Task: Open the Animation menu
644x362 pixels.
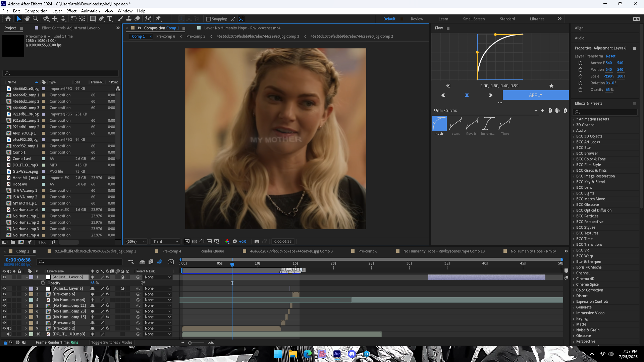Action: (91, 11)
